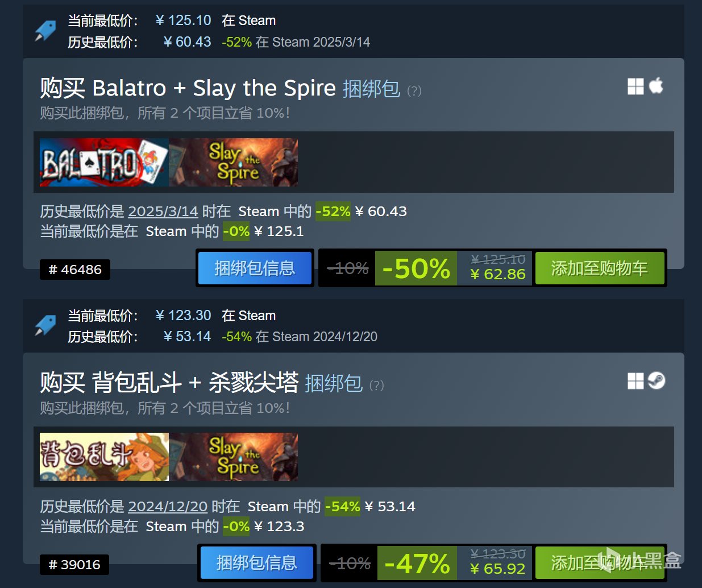The height and width of the screenshot is (588, 702).
Task: Click the (?) help icon beside Balatro 捆绑包
Action: [414, 90]
